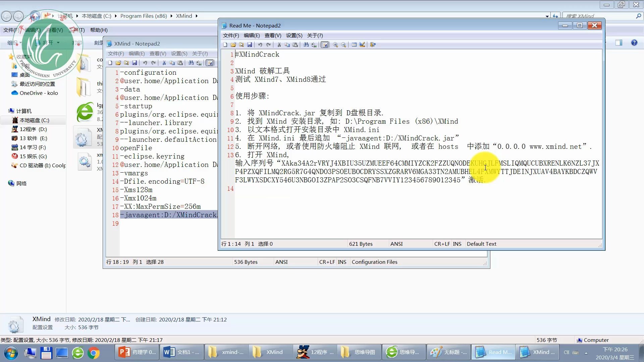The image size is (644, 362).
Task: Click Paste icon in Read Me toolbar
Action: pos(295,45)
